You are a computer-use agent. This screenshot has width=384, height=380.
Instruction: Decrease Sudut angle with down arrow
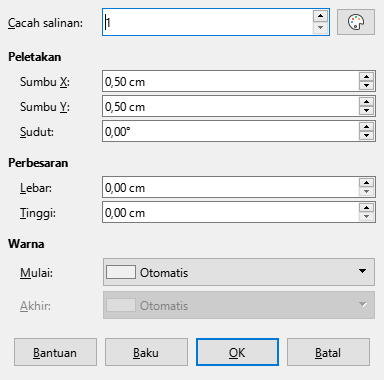tap(367, 136)
